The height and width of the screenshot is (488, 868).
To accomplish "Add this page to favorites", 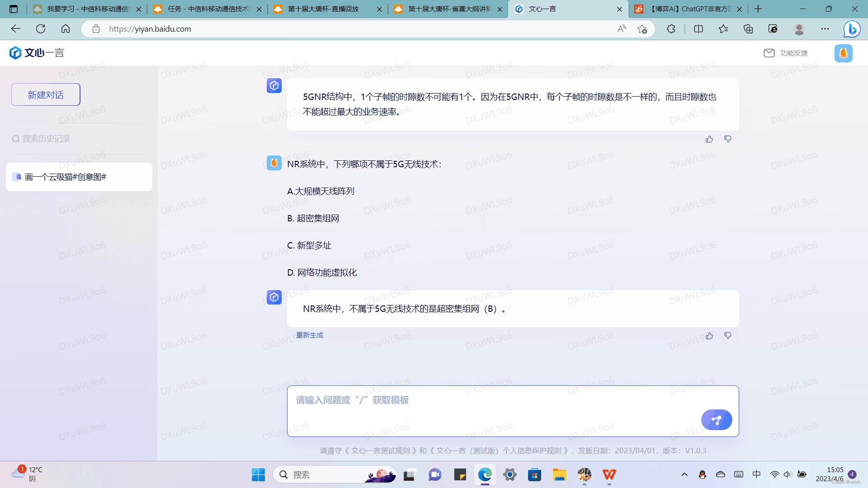I will [642, 29].
